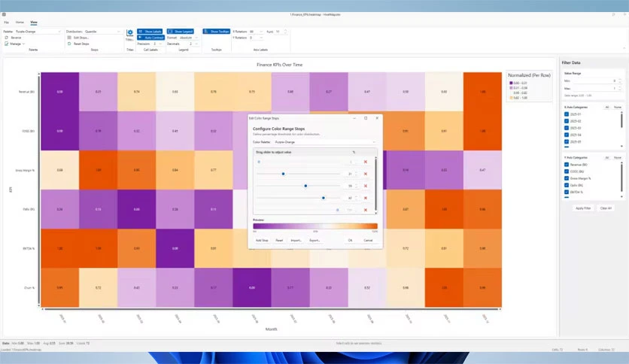This screenshot has width=629, height=364.
Task: Uncheck the 2025-01 X axis category
Action: click(x=567, y=114)
